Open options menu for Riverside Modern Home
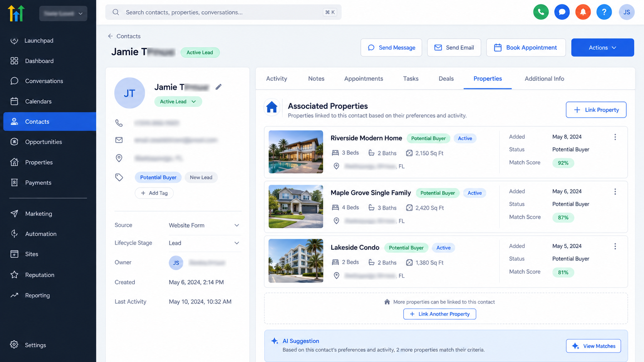This screenshot has width=644, height=362. (615, 137)
